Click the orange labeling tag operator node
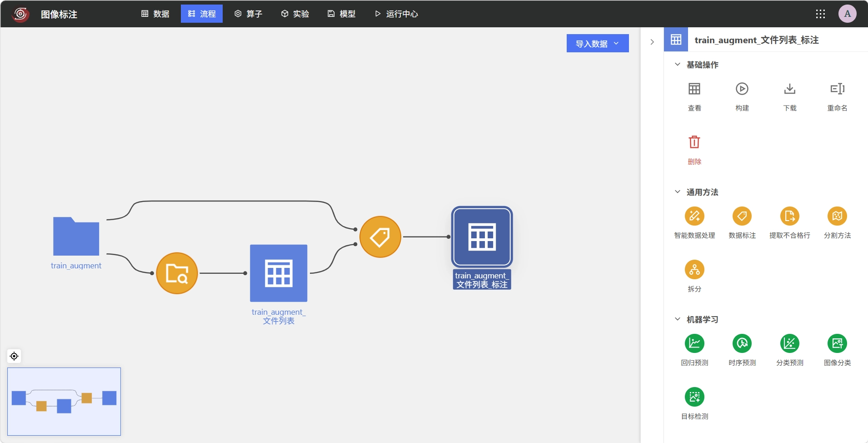The image size is (868, 443). [x=380, y=237]
